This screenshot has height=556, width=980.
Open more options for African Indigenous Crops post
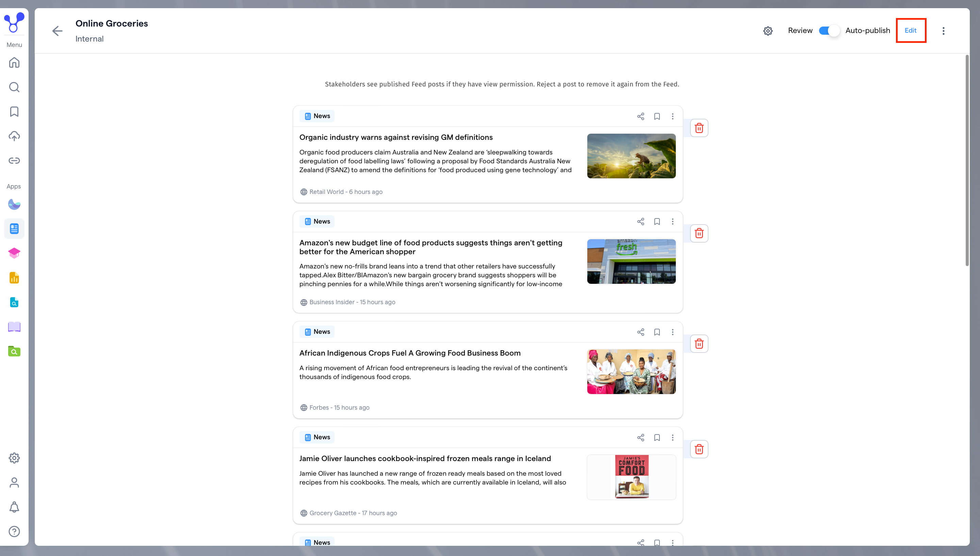point(673,332)
